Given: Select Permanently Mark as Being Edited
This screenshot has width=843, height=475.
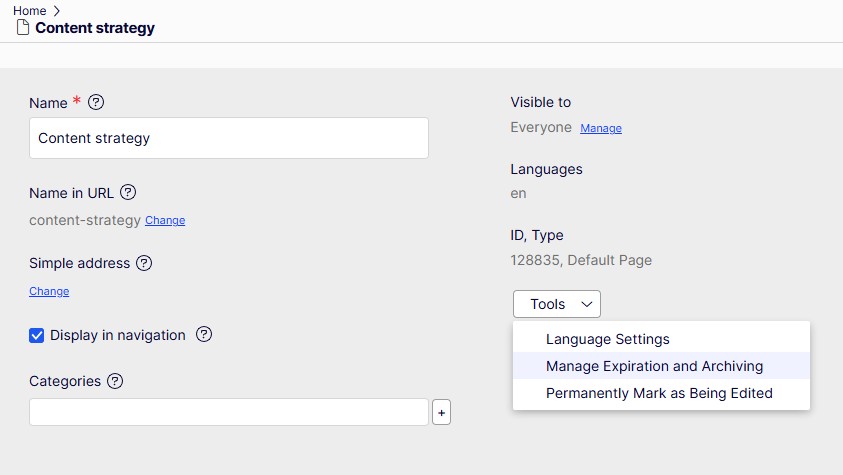Looking at the screenshot, I should tap(659, 393).
